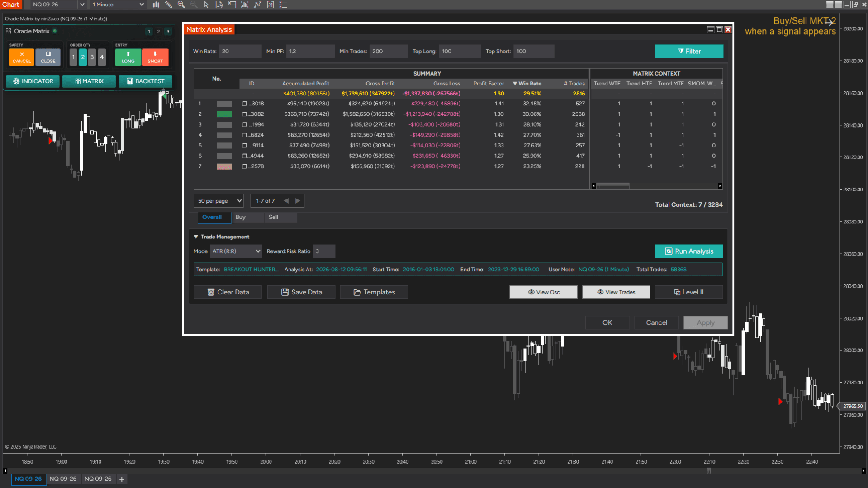Viewport: 868px width, 488px height.
Task: Open the Strategies icon in chart toolbar
Action: coord(270,5)
